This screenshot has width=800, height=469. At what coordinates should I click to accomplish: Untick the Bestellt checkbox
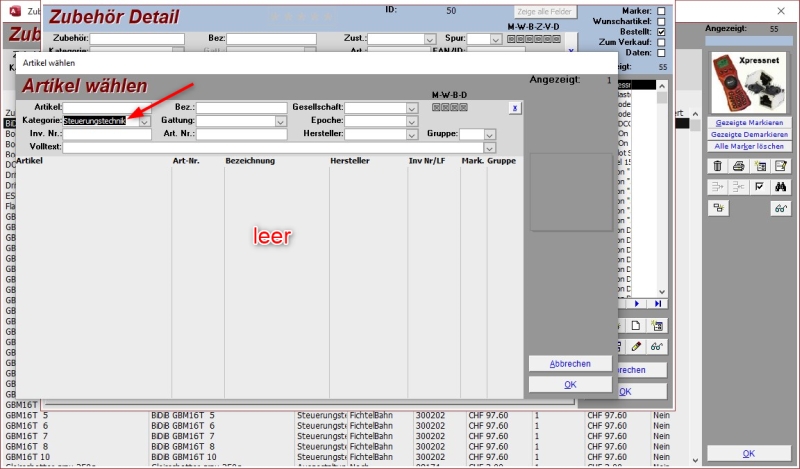coord(661,32)
